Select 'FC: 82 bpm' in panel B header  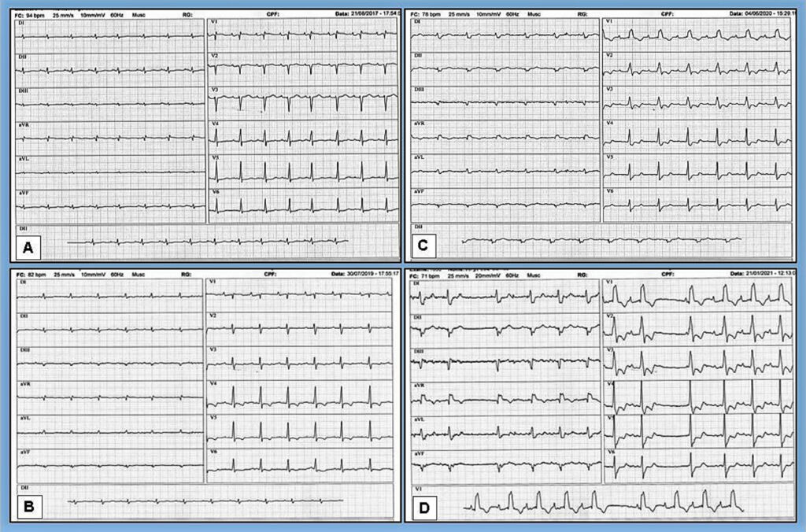coord(31,275)
